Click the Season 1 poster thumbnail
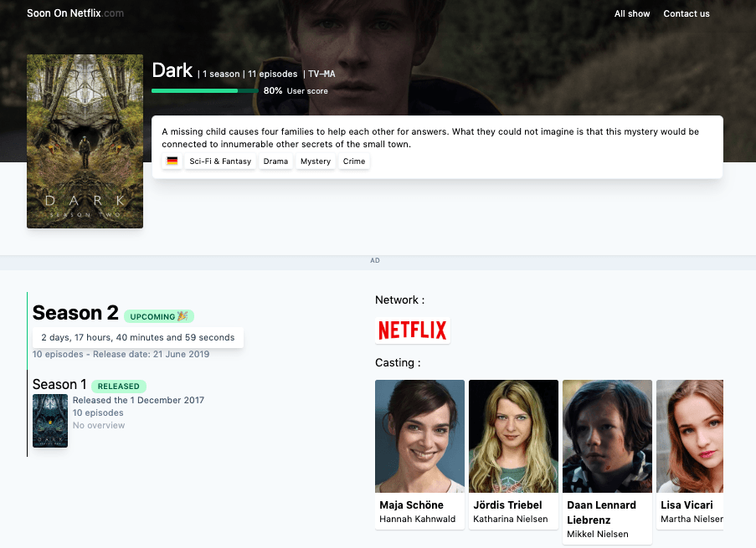Screen dimensions: 756x548 pyautogui.click(x=50, y=421)
